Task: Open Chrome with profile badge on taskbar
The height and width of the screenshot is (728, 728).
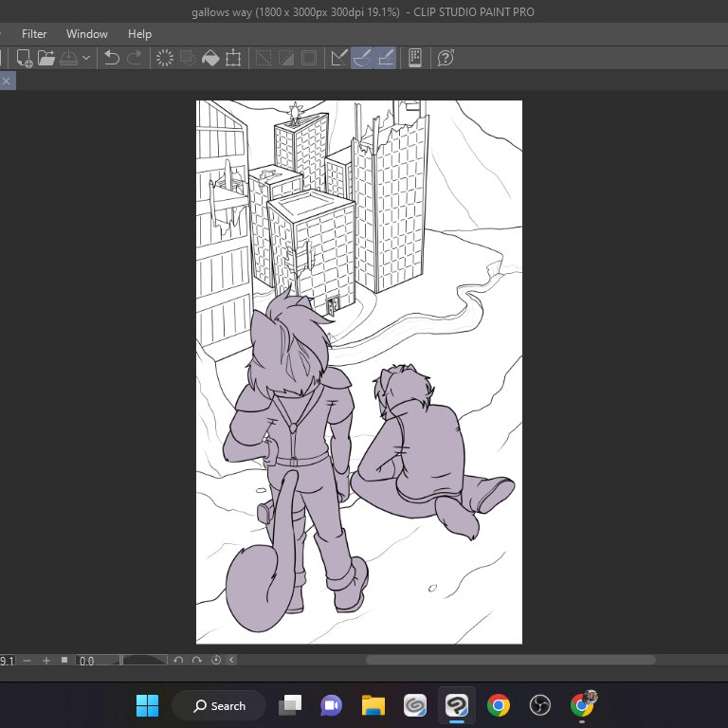Action: coord(583,705)
